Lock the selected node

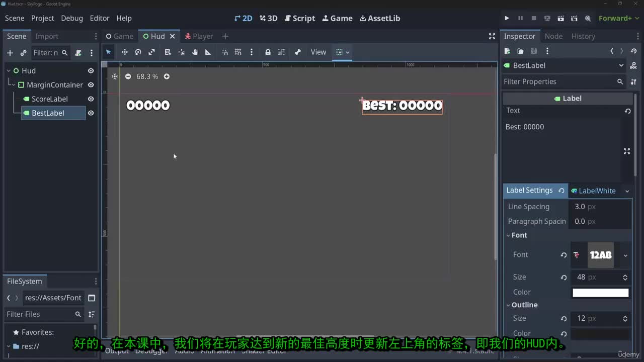click(268, 52)
